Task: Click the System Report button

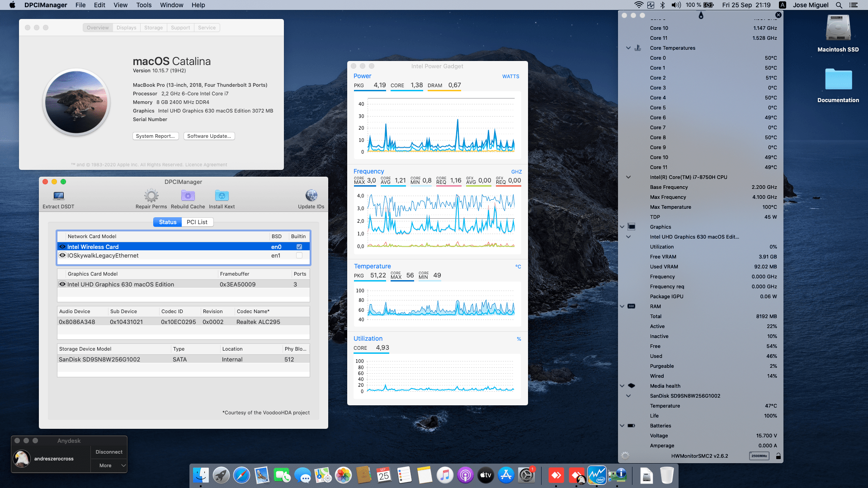Action: pyautogui.click(x=155, y=136)
